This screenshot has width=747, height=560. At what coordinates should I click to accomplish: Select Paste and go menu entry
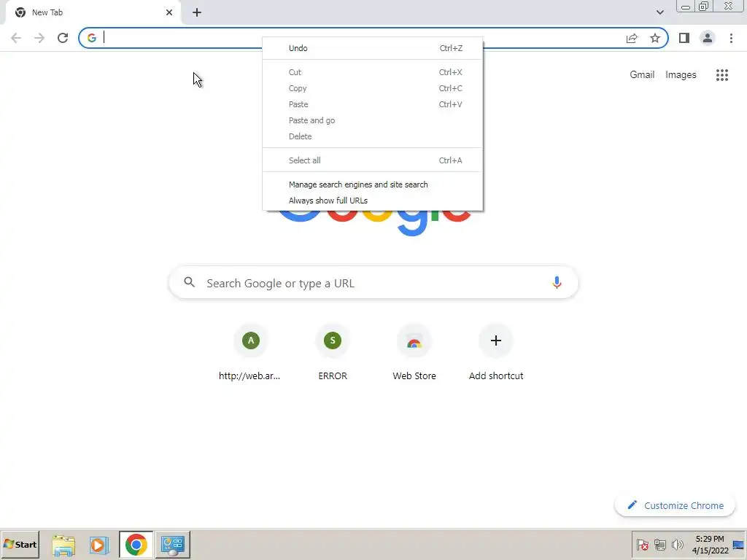click(x=373, y=120)
